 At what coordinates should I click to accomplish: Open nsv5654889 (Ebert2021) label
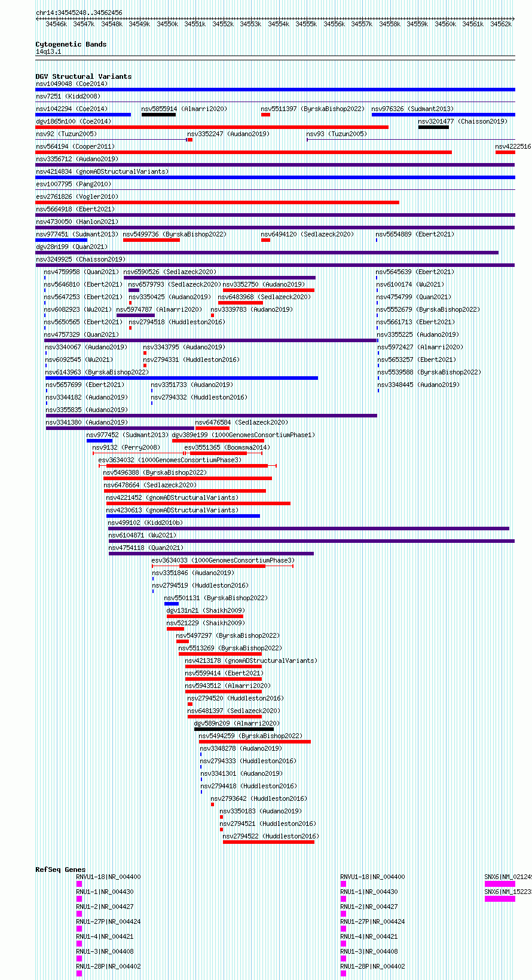click(x=415, y=234)
